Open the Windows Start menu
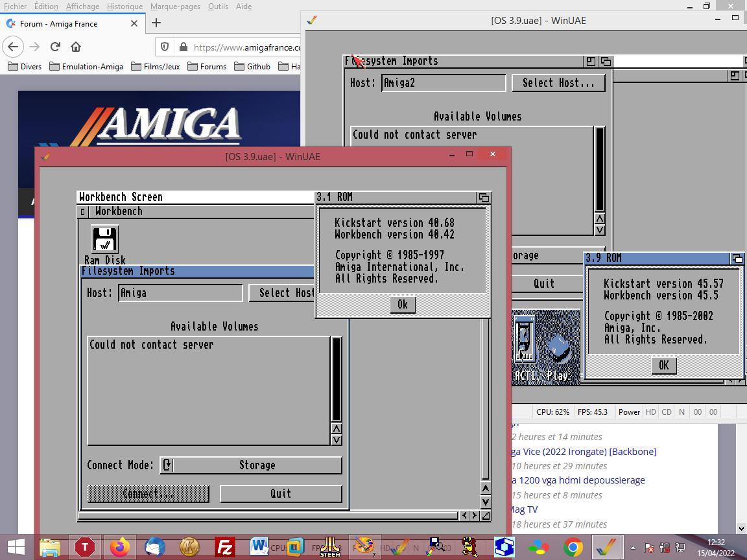 click(16, 547)
